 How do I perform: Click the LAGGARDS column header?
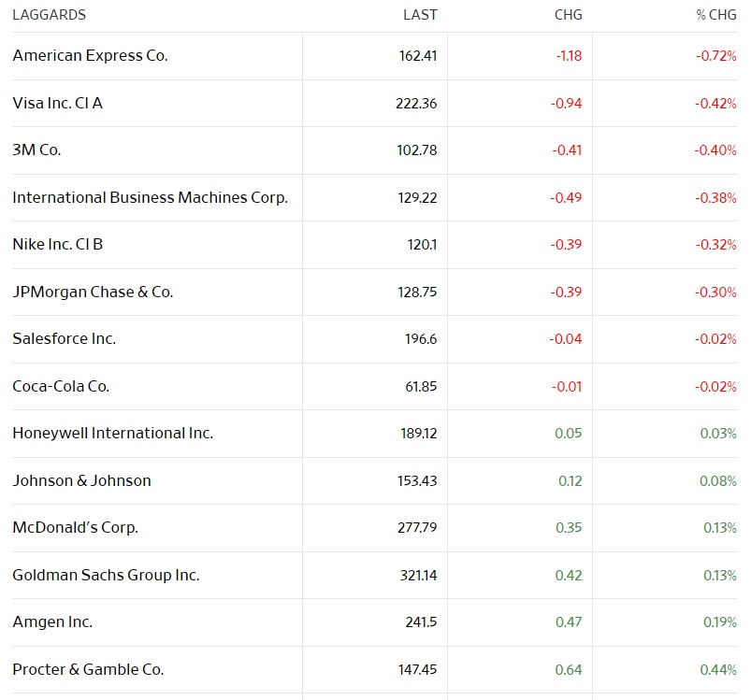coord(50,15)
